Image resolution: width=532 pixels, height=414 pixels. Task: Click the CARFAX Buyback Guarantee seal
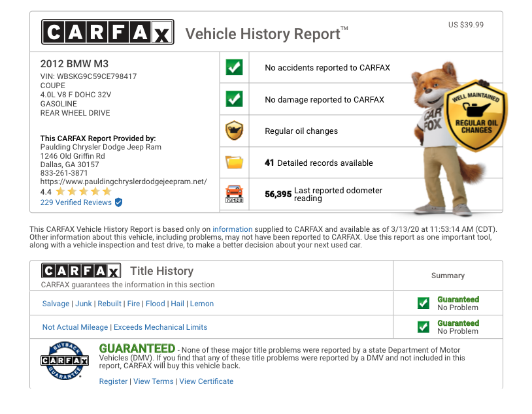coord(65,360)
